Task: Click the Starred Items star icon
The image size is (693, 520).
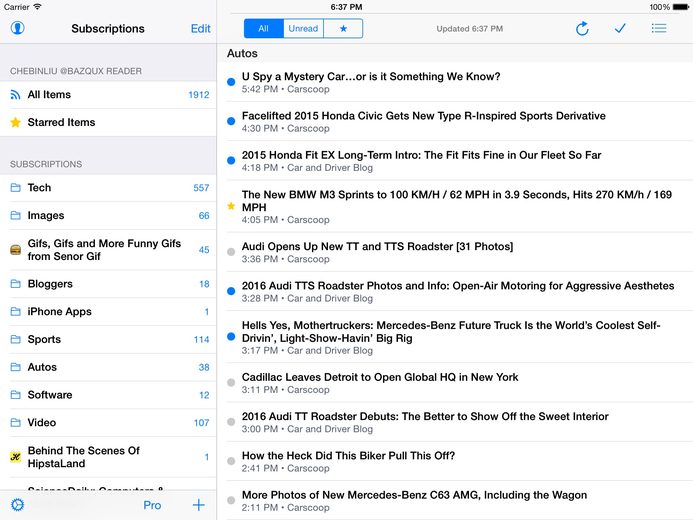Action: 15,122
